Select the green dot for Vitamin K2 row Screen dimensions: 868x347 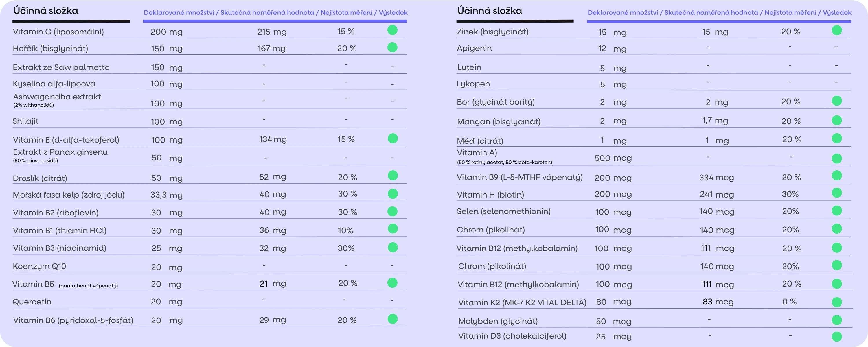837,302
